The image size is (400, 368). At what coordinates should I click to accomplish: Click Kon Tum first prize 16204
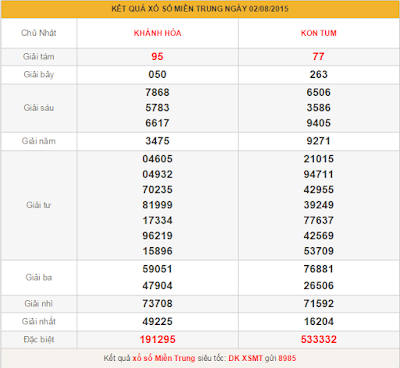(319, 321)
